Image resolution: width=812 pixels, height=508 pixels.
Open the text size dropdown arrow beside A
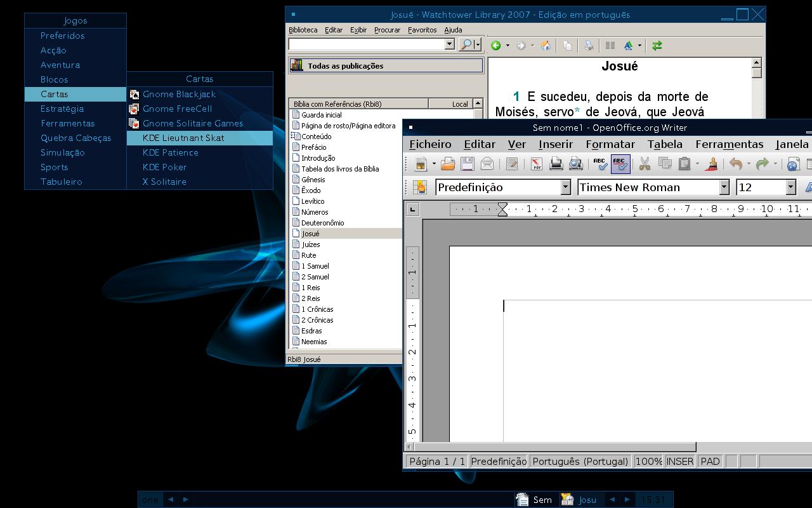(x=639, y=45)
